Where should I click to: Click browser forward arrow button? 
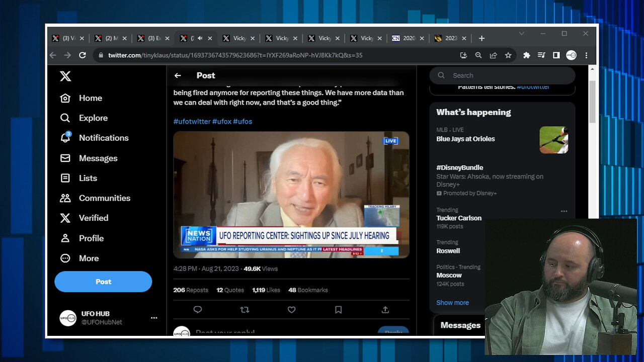click(x=67, y=55)
